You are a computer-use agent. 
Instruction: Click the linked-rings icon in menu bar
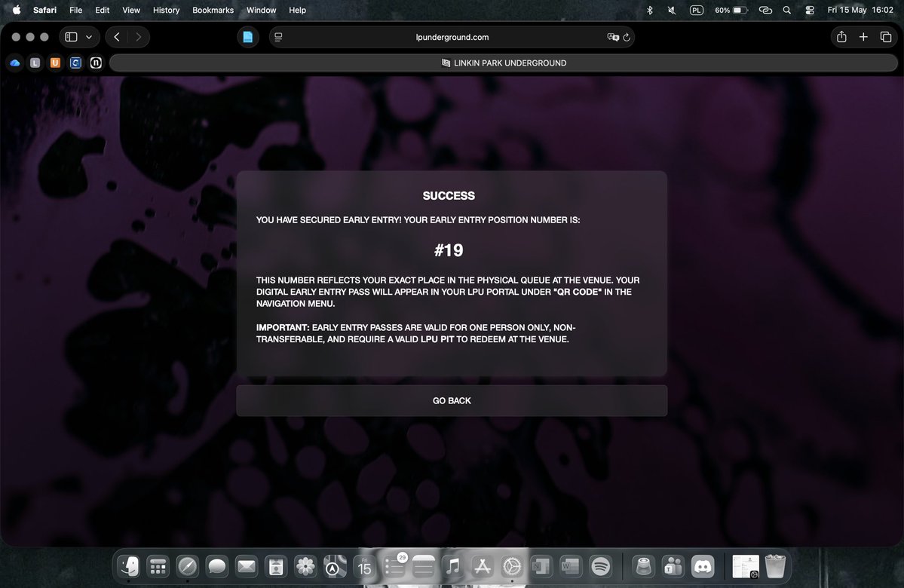pos(765,10)
